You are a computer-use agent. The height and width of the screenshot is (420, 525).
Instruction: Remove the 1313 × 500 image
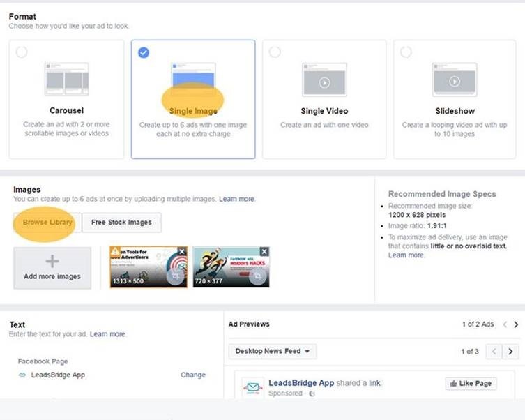pos(182,251)
